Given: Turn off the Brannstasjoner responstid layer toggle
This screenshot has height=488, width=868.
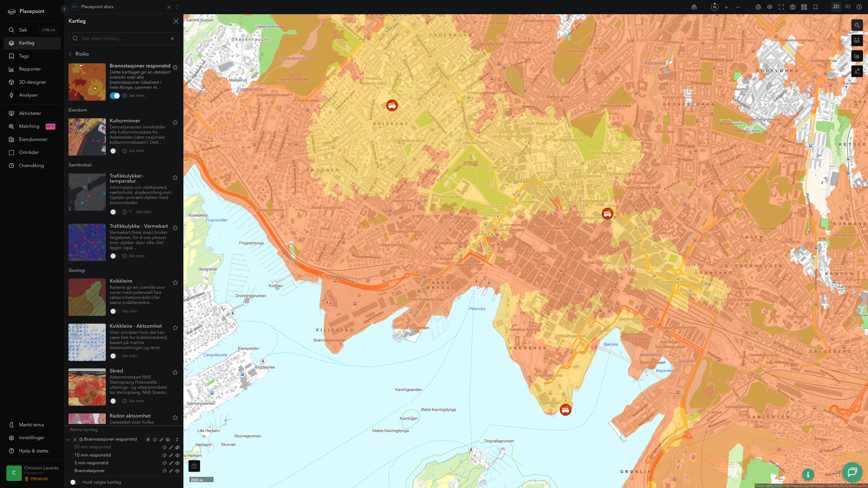Looking at the screenshot, I should click(115, 96).
